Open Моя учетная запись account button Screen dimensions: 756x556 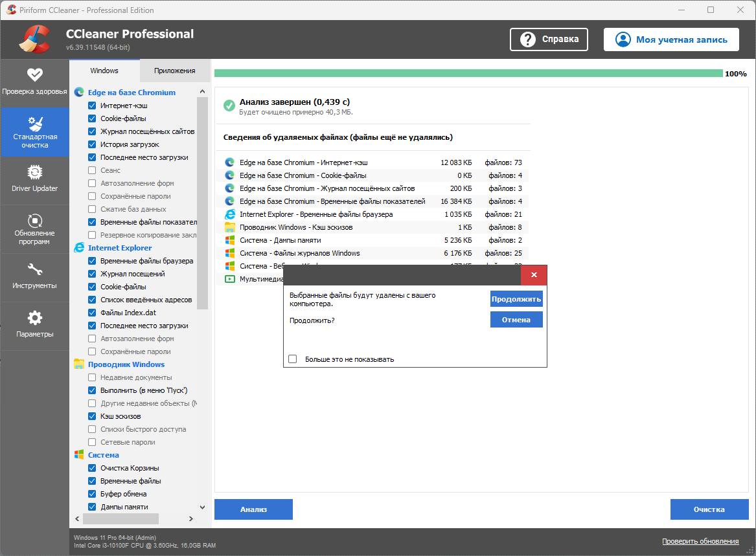671,39
